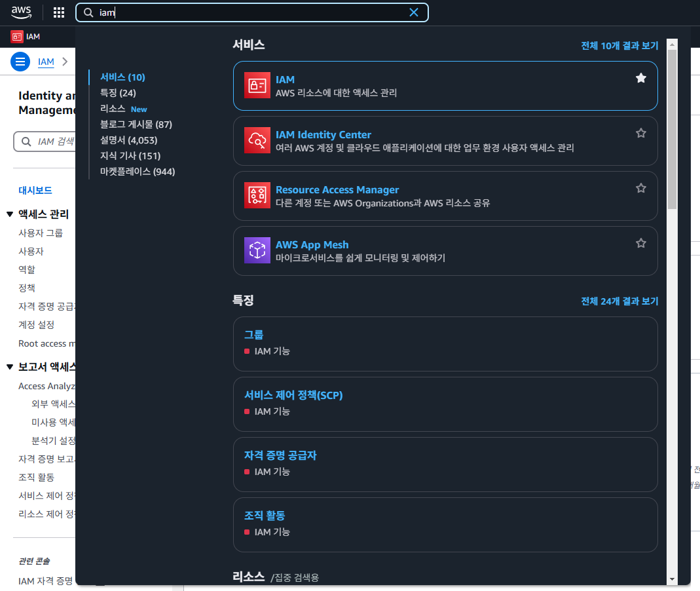Click the IAM favorites-bar shortcut icon
The height and width of the screenshot is (591, 700).
(17, 37)
